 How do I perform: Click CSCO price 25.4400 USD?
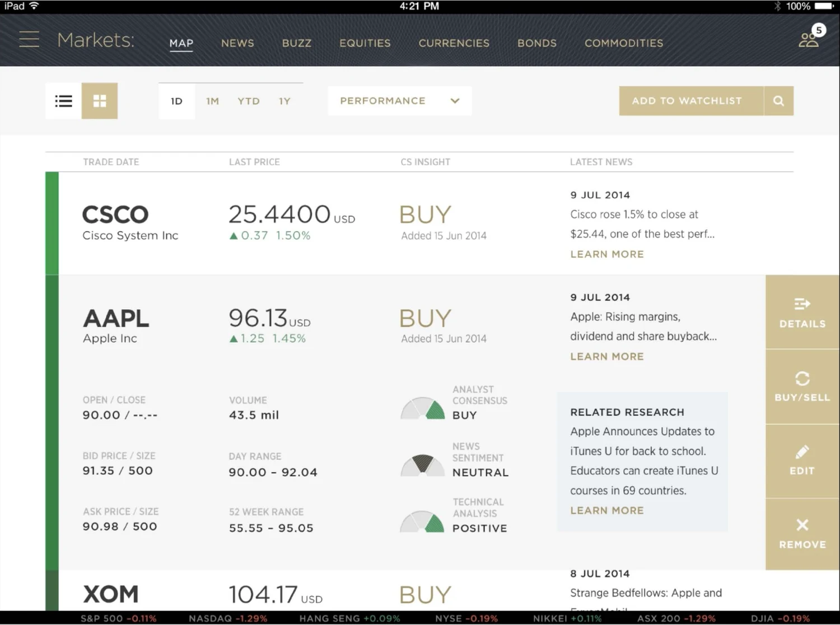[x=292, y=214]
